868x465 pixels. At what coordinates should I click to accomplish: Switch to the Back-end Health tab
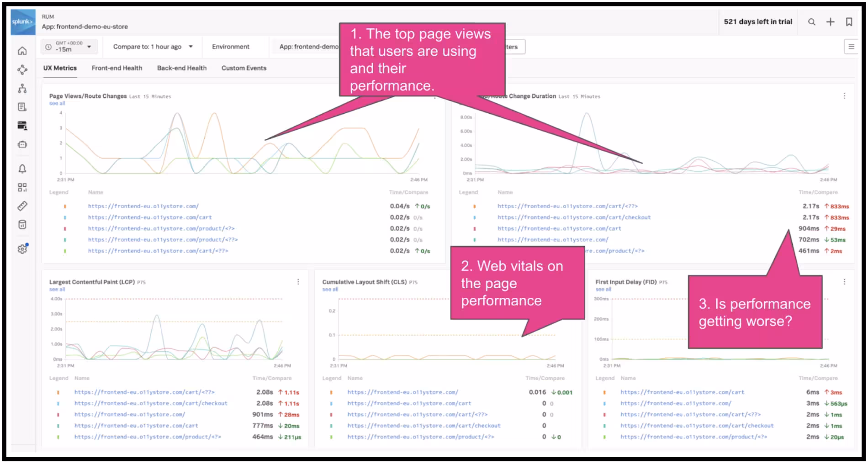[x=181, y=68]
